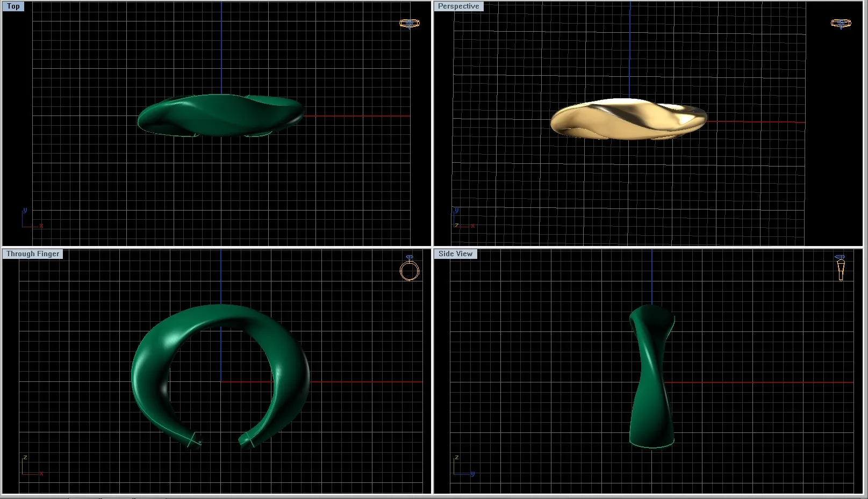Pick the twisted green band in Side View
The height and width of the screenshot is (499, 868).
point(651,376)
